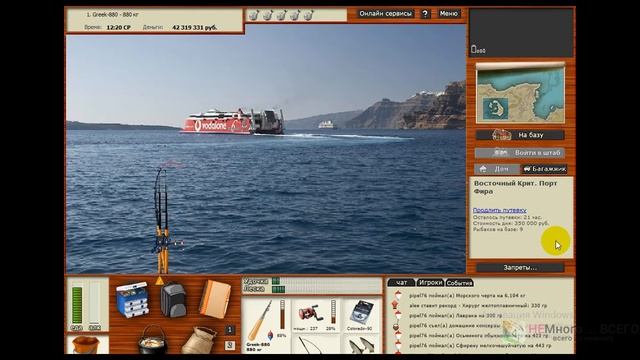The width and height of the screenshot is (640, 360).
Task: Click the float depth indicator icon
Action: click(x=270, y=336)
